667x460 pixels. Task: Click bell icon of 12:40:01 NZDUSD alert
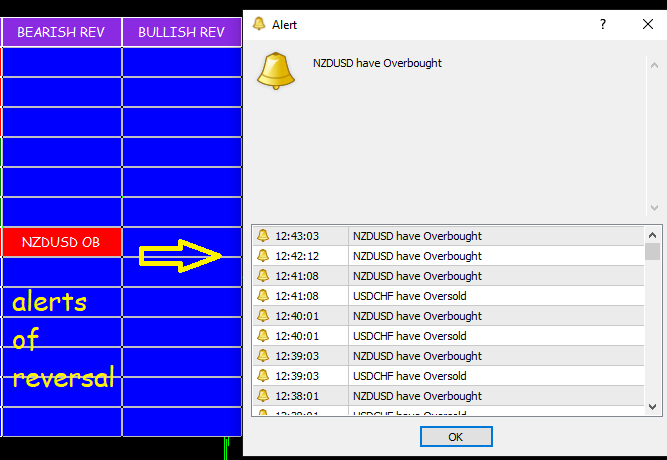click(263, 315)
